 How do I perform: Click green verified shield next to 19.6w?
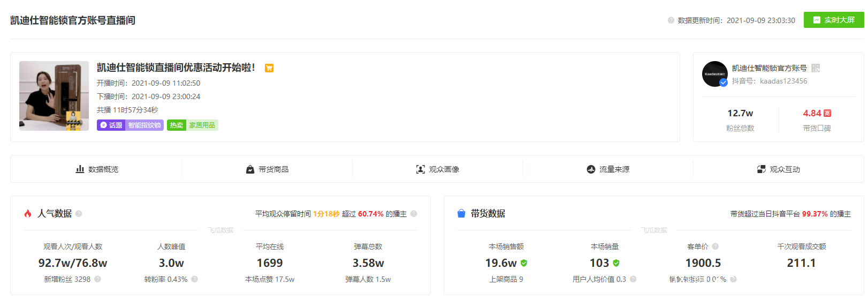coord(524,263)
